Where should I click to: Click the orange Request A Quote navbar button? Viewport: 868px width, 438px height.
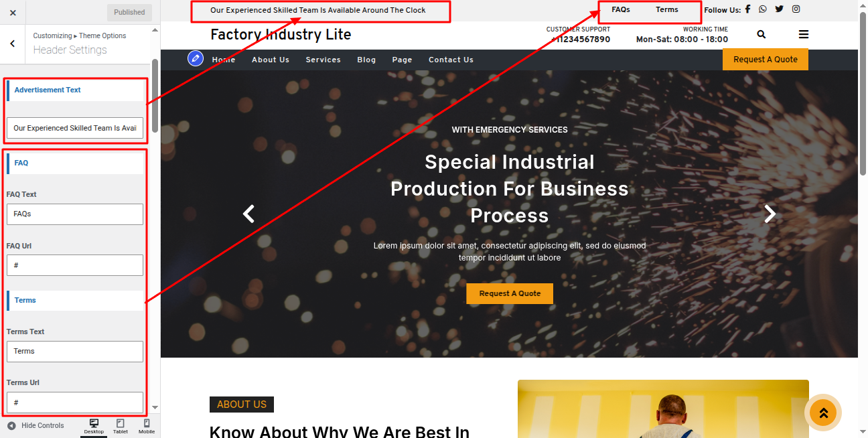tap(766, 59)
